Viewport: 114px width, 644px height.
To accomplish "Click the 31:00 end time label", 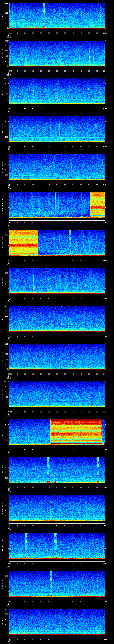I will pos(105,639).
